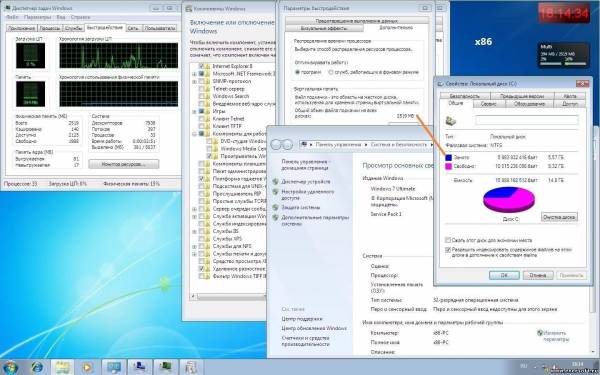Expand Служба активации Windows node
The width and height of the screenshot is (600, 375).
[x=194, y=216]
